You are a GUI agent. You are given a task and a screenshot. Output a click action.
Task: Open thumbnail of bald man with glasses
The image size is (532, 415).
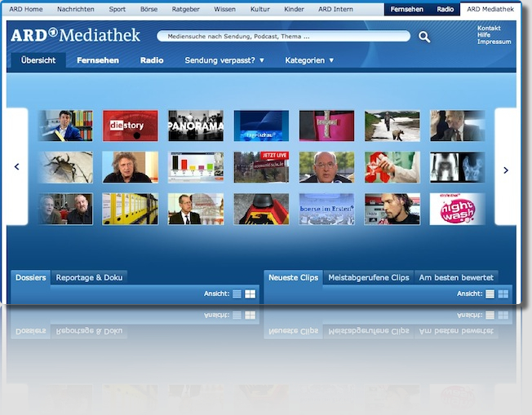tap(326, 167)
